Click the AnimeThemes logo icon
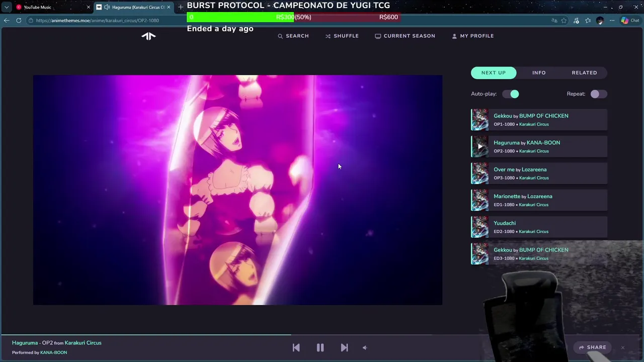The height and width of the screenshot is (362, 644). [148, 36]
